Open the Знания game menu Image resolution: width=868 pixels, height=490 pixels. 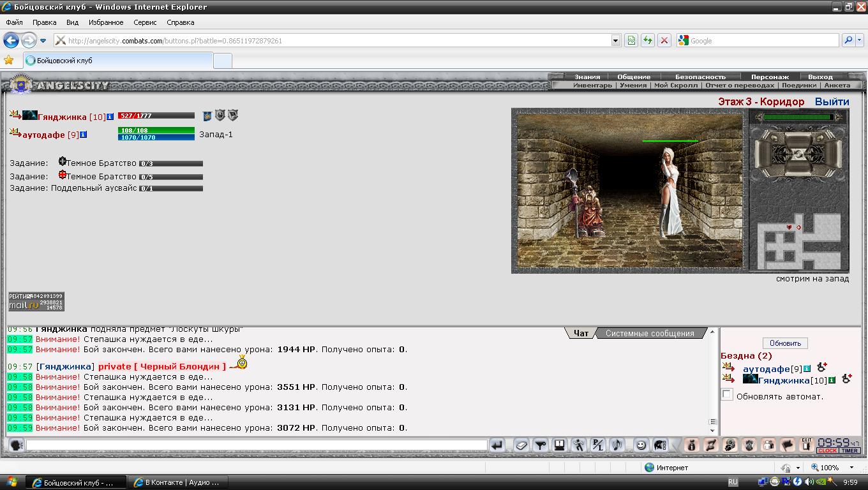click(587, 77)
